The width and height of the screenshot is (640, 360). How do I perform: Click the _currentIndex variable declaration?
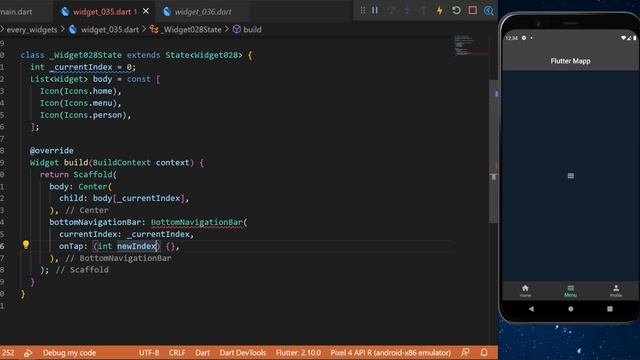point(81,67)
